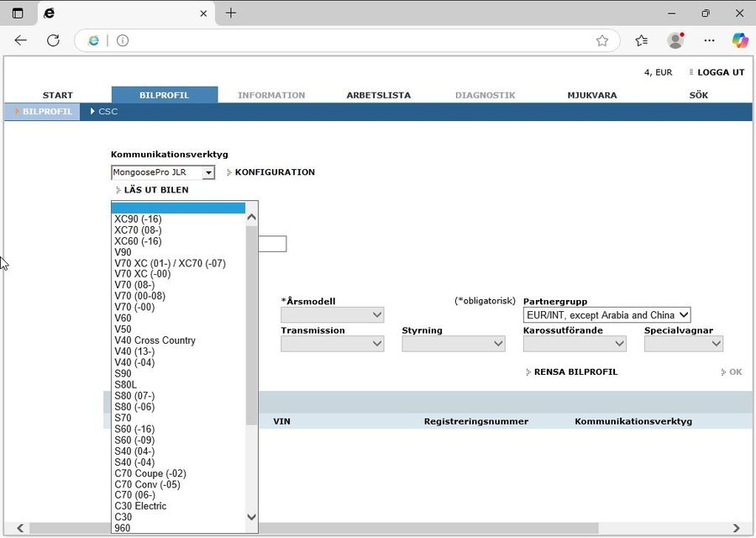Click the LOGGA UT link
756x538 pixels.
(720, 72)
